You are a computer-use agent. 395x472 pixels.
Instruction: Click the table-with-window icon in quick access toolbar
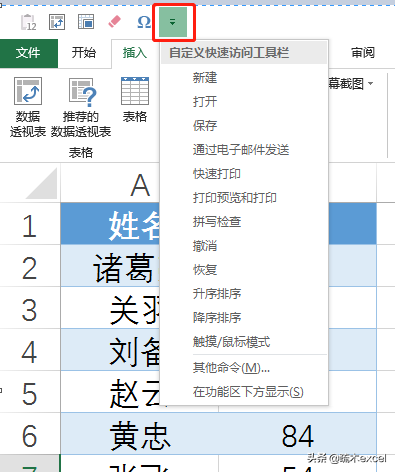(x=86, y=22)
